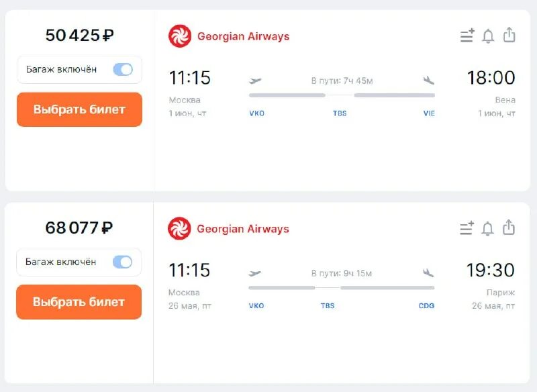The image size is (537, 392).
Task: Click the VIE arrival airport code
Action: [x=429, y=113]
